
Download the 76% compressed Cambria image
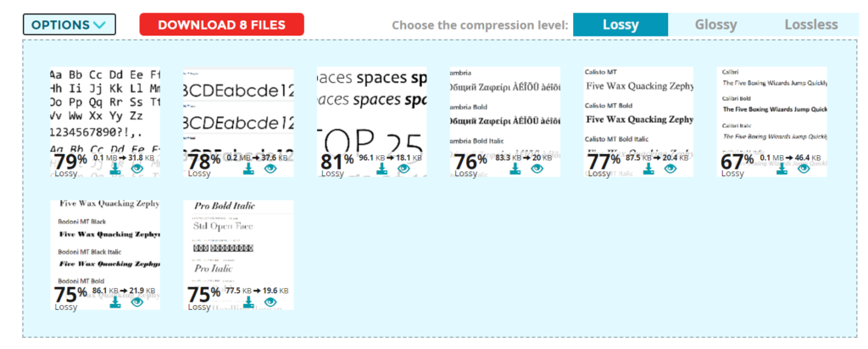pyautogui.click(x=515, y=169)
